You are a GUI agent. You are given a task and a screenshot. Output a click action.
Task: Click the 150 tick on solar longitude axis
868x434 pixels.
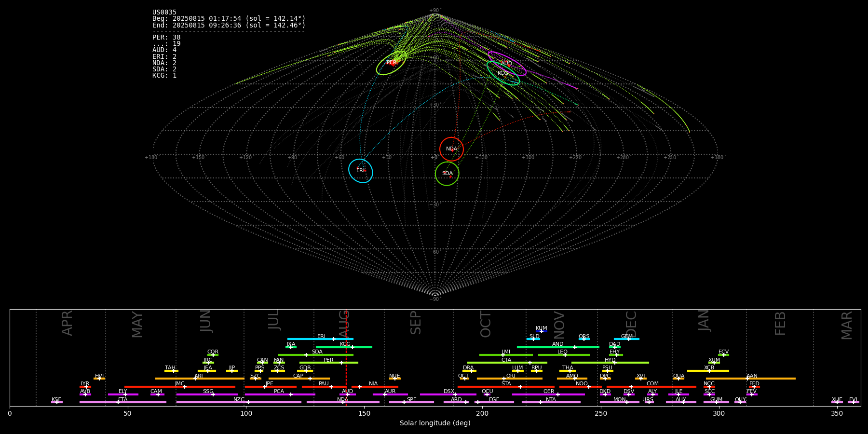[364, 413]
